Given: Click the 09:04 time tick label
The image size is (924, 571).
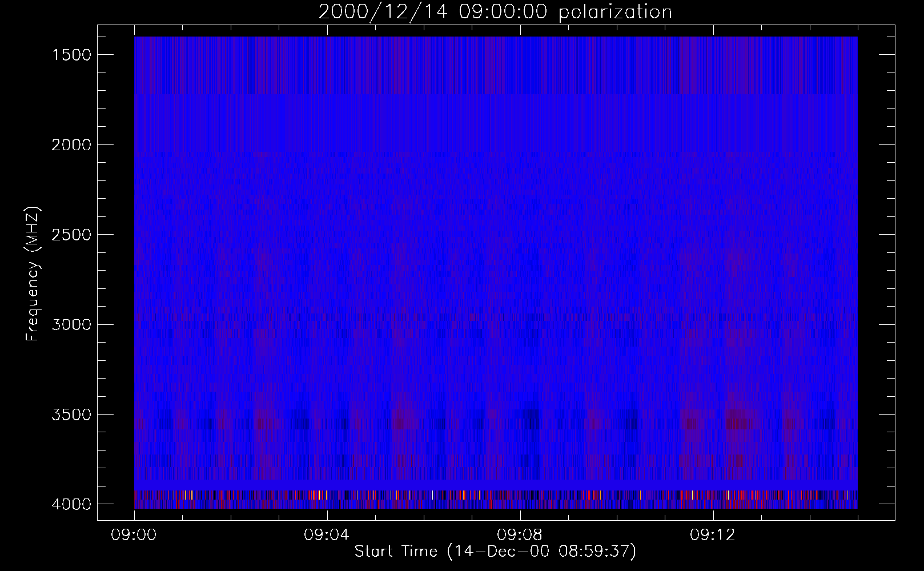Looking at the screenshot, I should 327,535.
